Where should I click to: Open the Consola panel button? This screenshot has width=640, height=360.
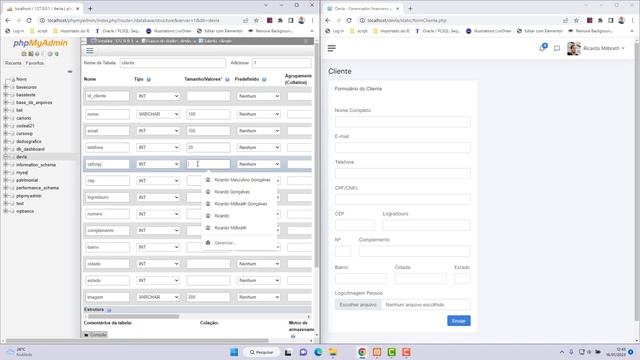(95, 335)
